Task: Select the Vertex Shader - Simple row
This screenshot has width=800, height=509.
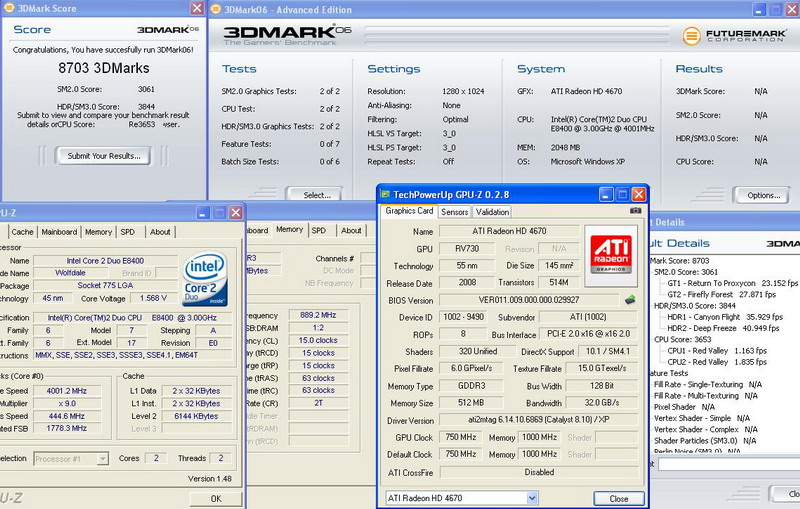Action: tap(702, 418)
